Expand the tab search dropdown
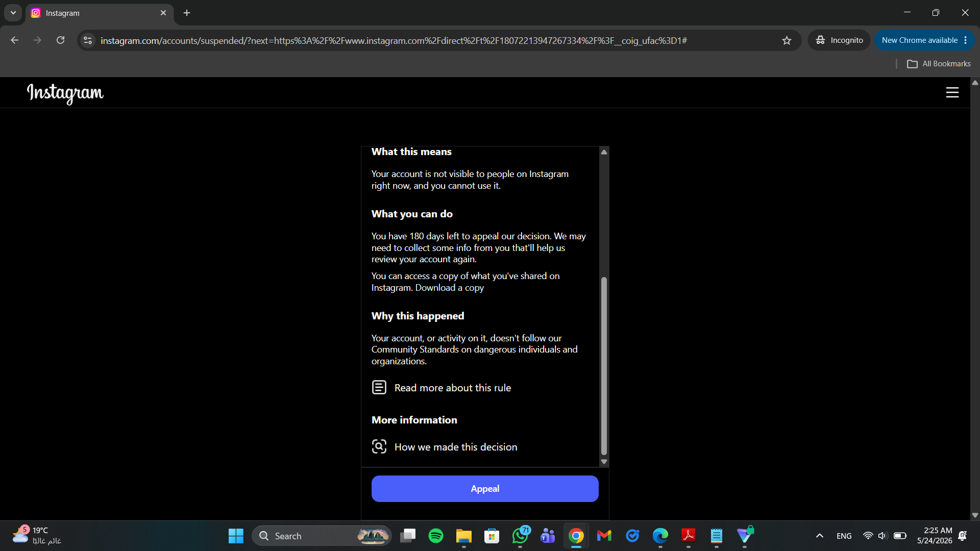The width and height of the screenshot is (980, 551). pos(13,13)
